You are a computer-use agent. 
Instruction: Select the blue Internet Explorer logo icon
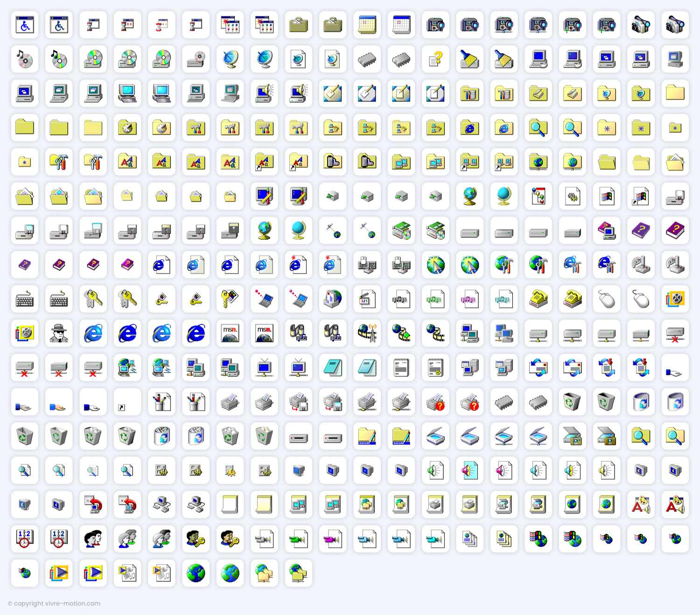coord(127,333)
